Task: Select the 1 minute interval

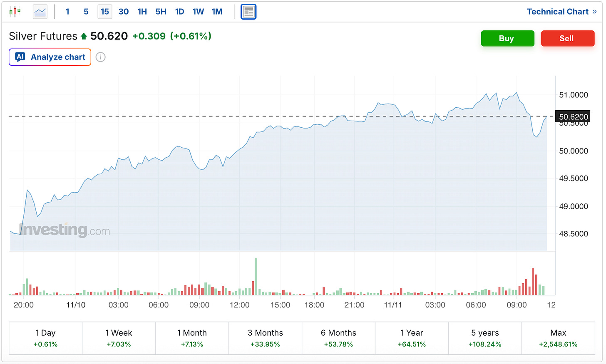Action: click(x=67, y=12)
